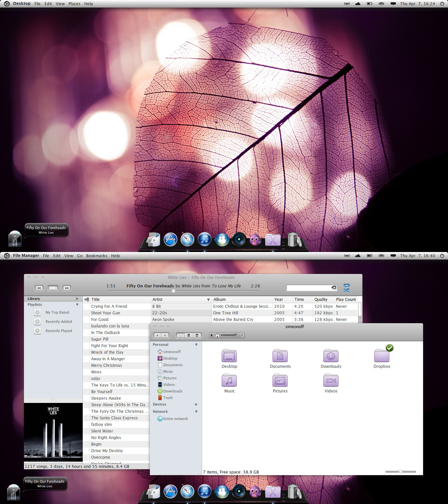Click gear icon beside My Top Rated
Image resolution: width=448 pixels, height=504 pixels.
37,312
